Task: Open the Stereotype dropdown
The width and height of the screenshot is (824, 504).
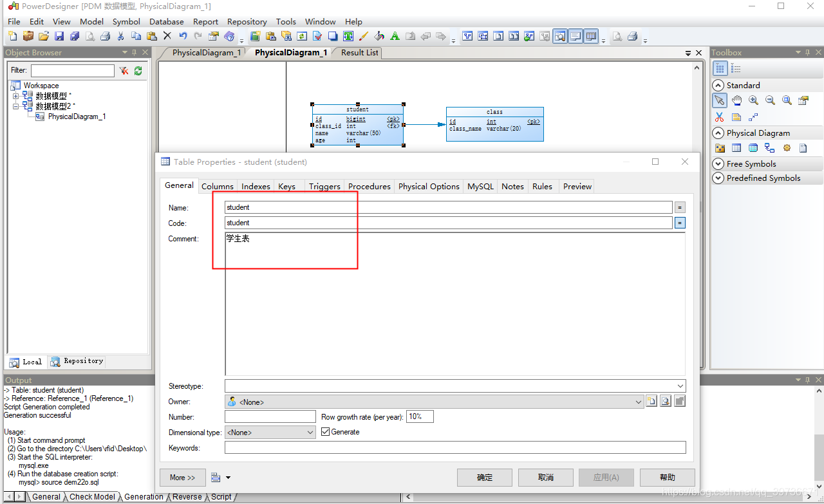Action: coord(680,386)
